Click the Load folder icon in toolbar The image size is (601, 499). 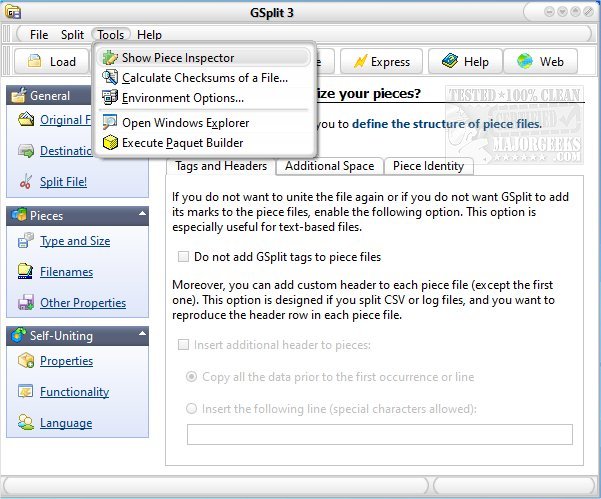click(34, 61)
